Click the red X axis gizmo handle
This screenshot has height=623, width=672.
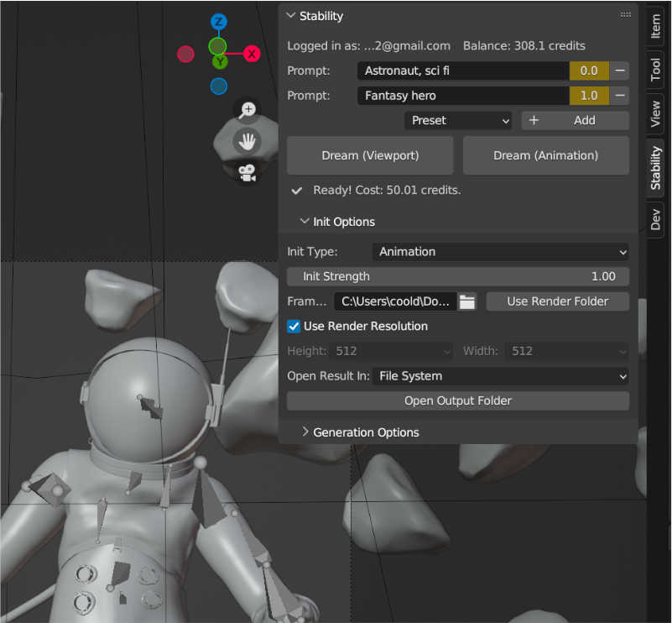(251, 54)
